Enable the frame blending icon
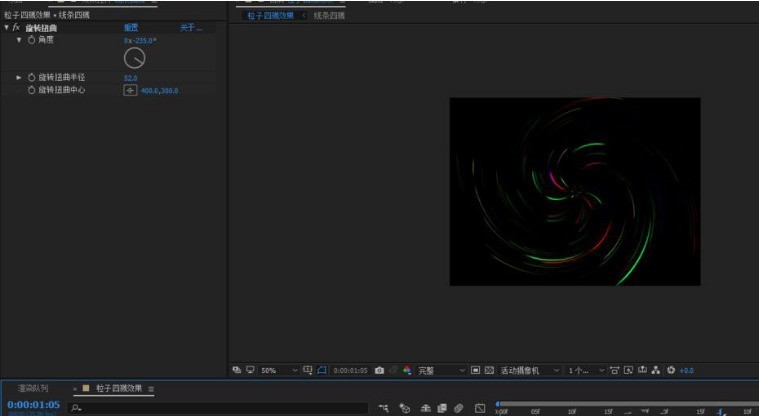The height and width of the screenshot is (416, 759). click(x=442, y=408)
